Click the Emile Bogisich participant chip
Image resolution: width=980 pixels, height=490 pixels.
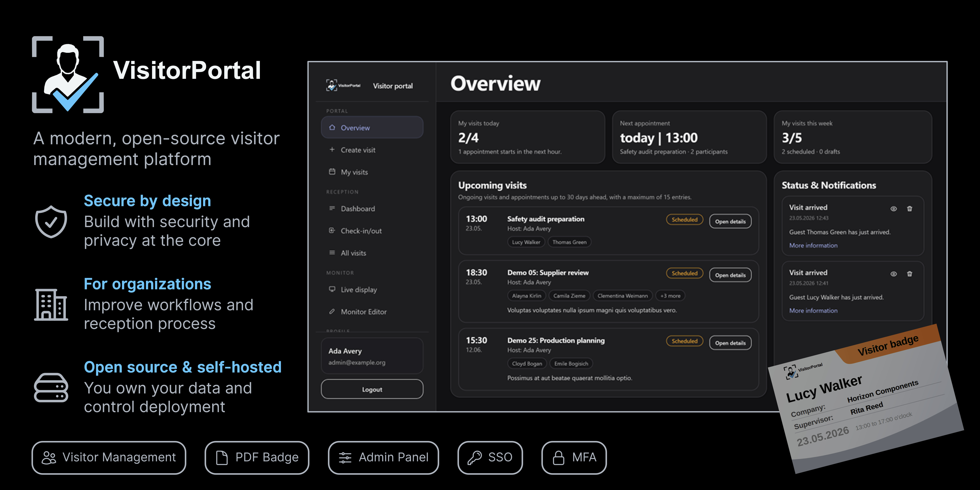point(571,363)
